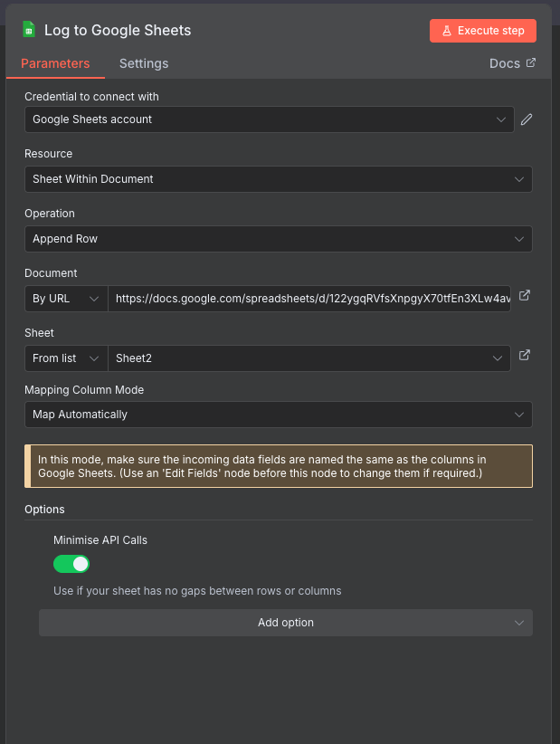Expand the Resource dropdown showing Sheet Within Document
This screenshot has height=744, width=560.
pos(278,178)
